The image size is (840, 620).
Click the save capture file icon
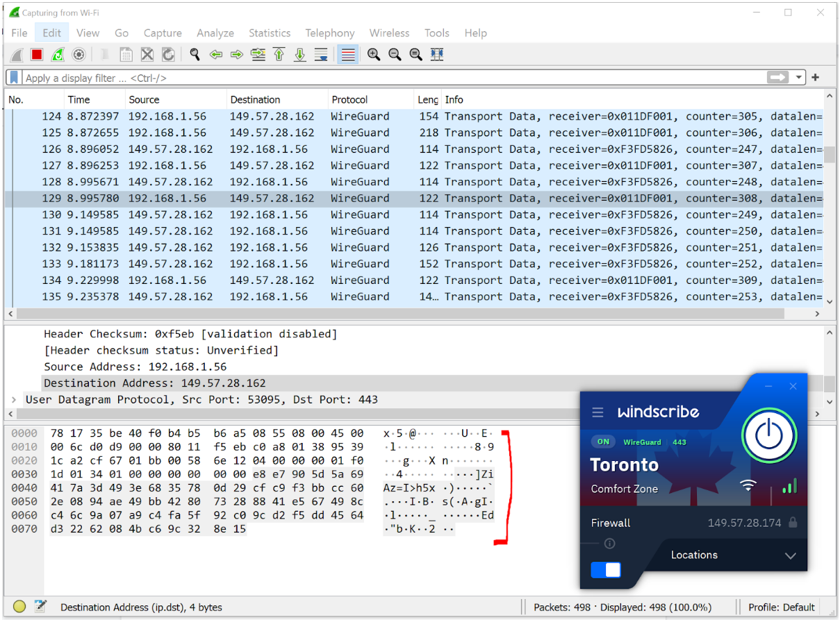[126, 54]
